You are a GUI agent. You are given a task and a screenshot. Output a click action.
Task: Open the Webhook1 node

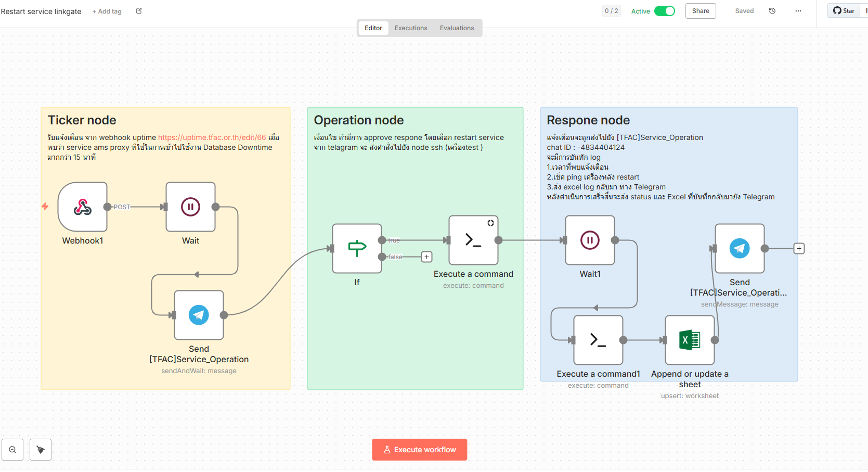pyautogui.click(x=83, y=207)
